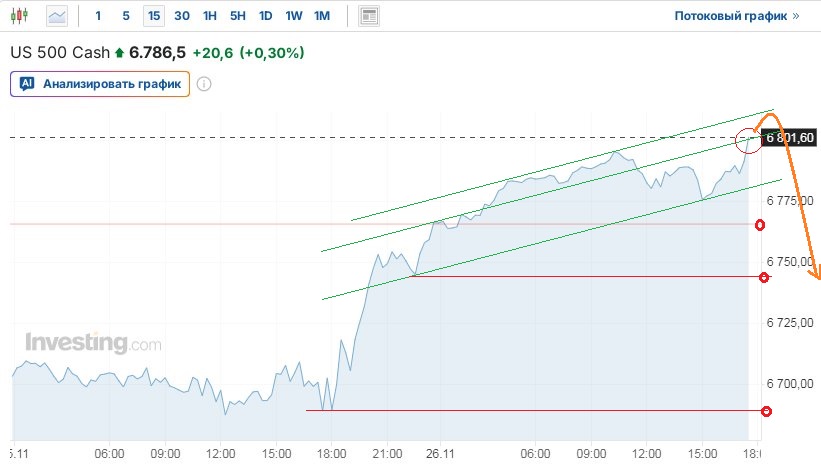Click the red marker at 6 750 level
The width and height of the screenshot is (821, 464).
764,276
